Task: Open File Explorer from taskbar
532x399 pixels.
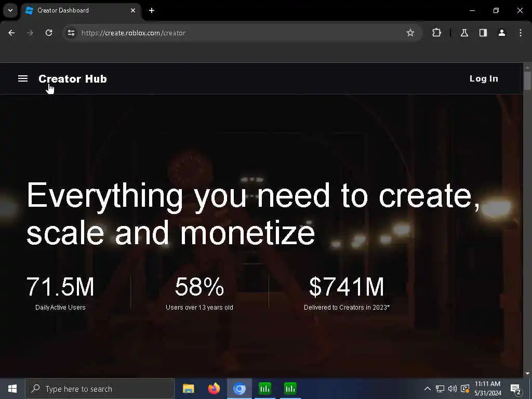Action: pyautogui.click(x=188, y=389)
